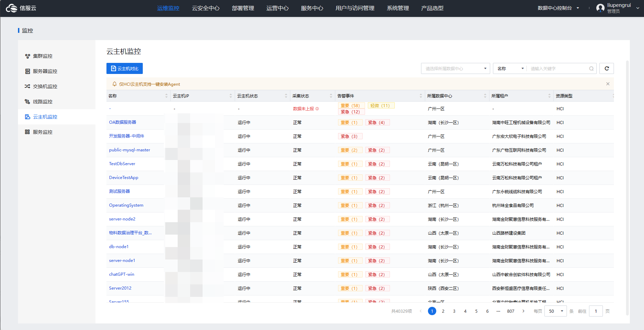Sort by 云主机状态 column
The width and height of the screenshot is (644, 330).
[286, 96]
